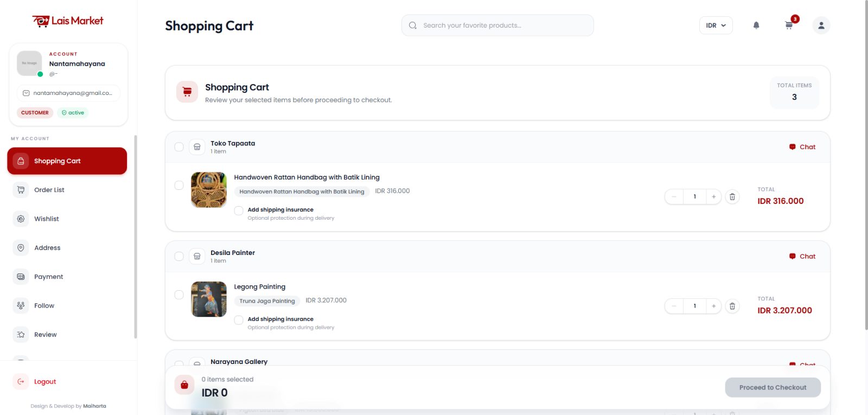Decrease quantity of Legong Painting
Image resolution: width=868 pixels, height=415 pixels.
pyautogui.click(x=674, y=306)
